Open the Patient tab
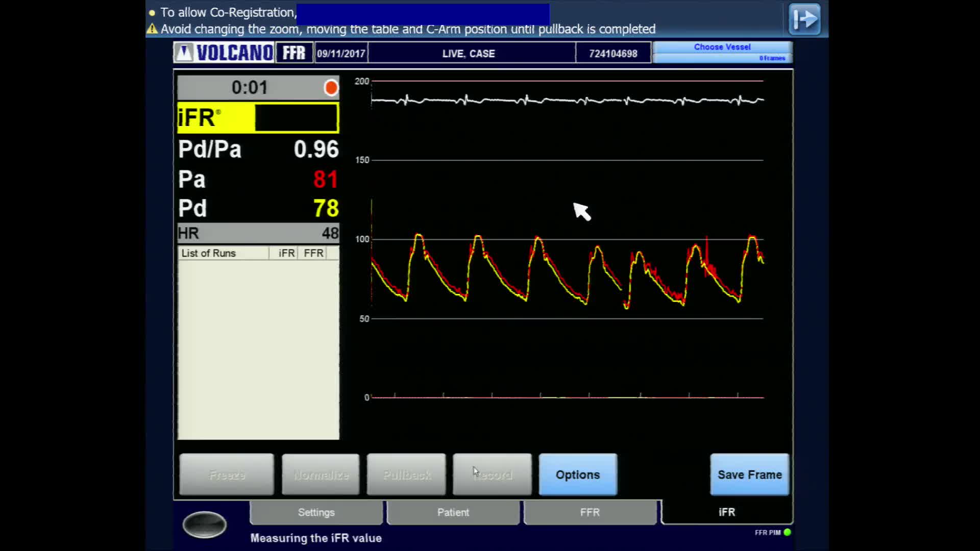 click(453, 512)
